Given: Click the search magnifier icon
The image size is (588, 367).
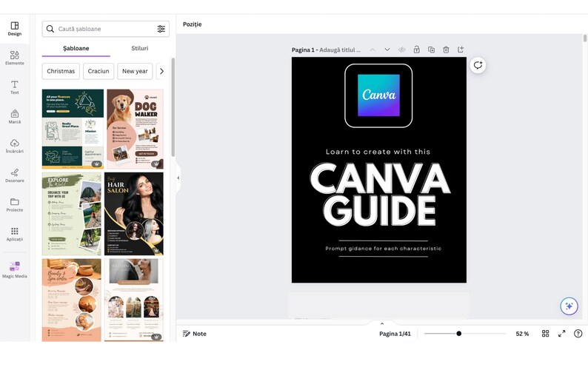Looking at the screenshot, I should 50,29.
